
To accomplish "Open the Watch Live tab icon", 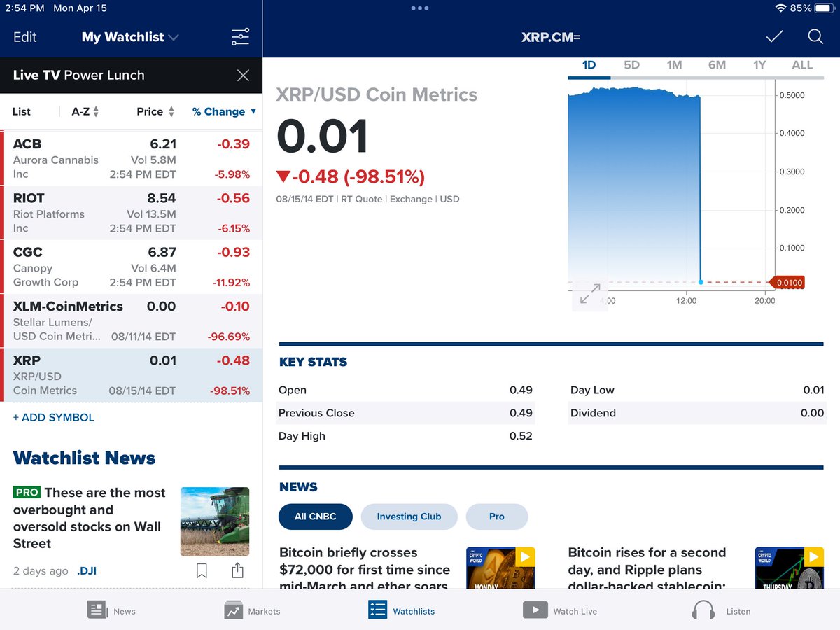I will click(x=535, y=610).
